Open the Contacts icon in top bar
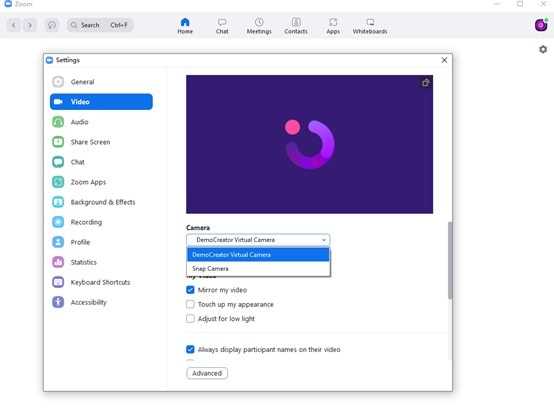554x411 pixels. tap(296, 22)
